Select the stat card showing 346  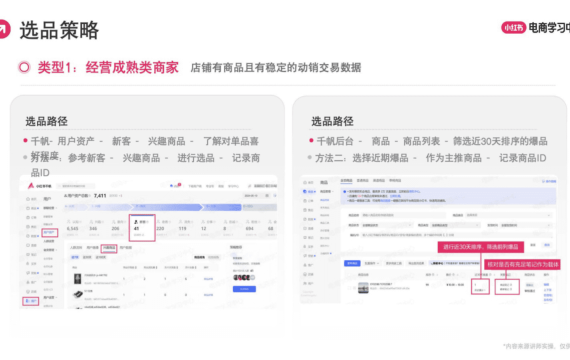coord(96,228)
